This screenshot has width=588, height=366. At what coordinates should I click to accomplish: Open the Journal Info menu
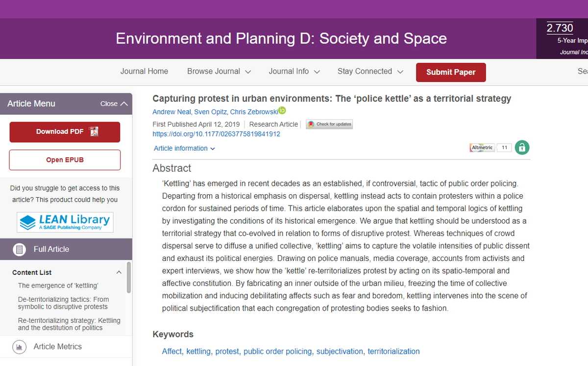pyautogui.click(x=294, y=72)
